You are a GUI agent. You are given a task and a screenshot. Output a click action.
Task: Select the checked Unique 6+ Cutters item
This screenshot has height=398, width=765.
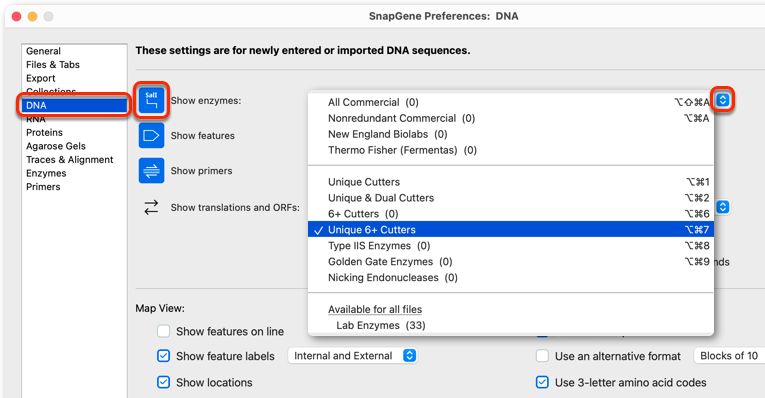(511, 229)
